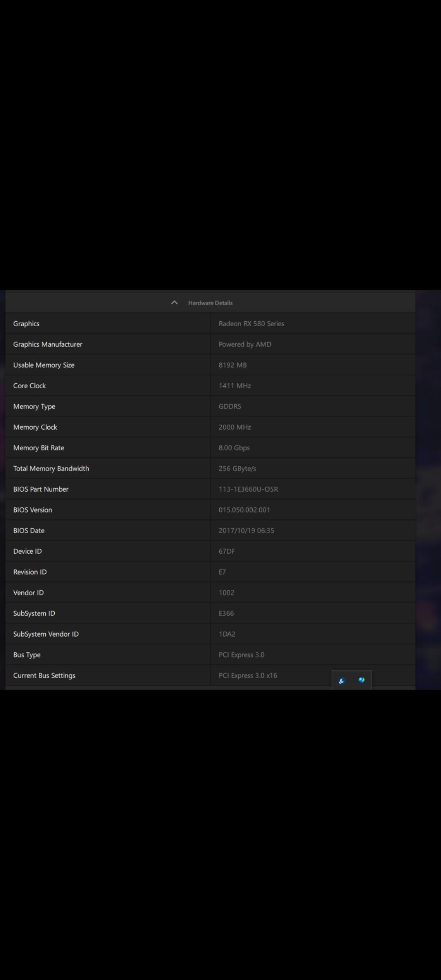Viewport: 441px width, 980px height.
Task: Click the BIOS Date 2017/10/19 value
Action: point(246,530)
